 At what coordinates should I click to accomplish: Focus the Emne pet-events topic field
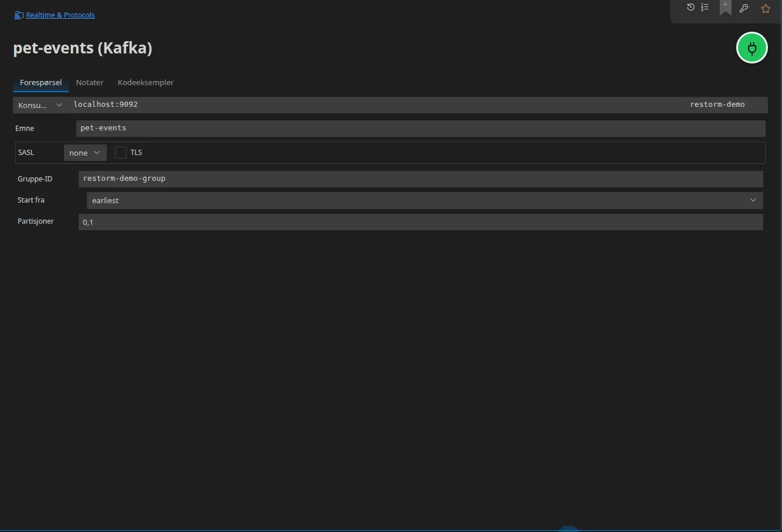pyautogui.click(x=421, y=128)
